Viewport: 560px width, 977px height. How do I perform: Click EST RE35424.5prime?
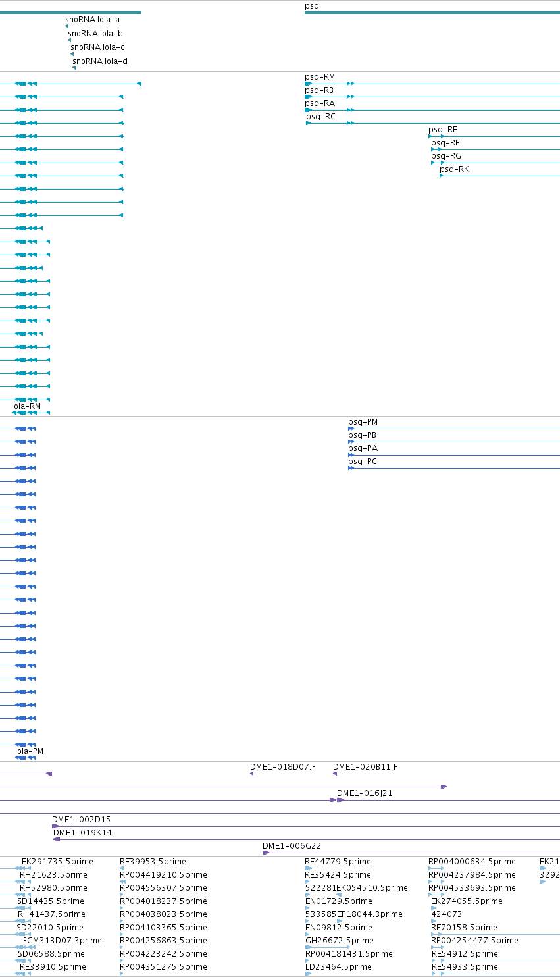pos(338,875)
